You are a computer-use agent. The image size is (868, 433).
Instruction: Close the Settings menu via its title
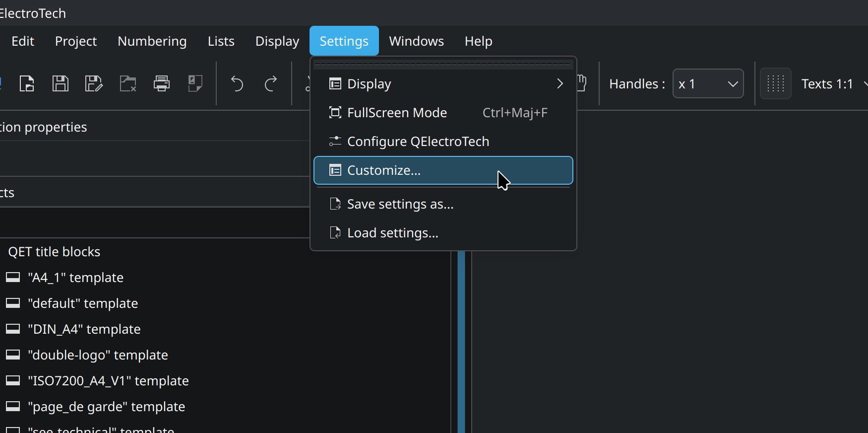tap(344, 41)
